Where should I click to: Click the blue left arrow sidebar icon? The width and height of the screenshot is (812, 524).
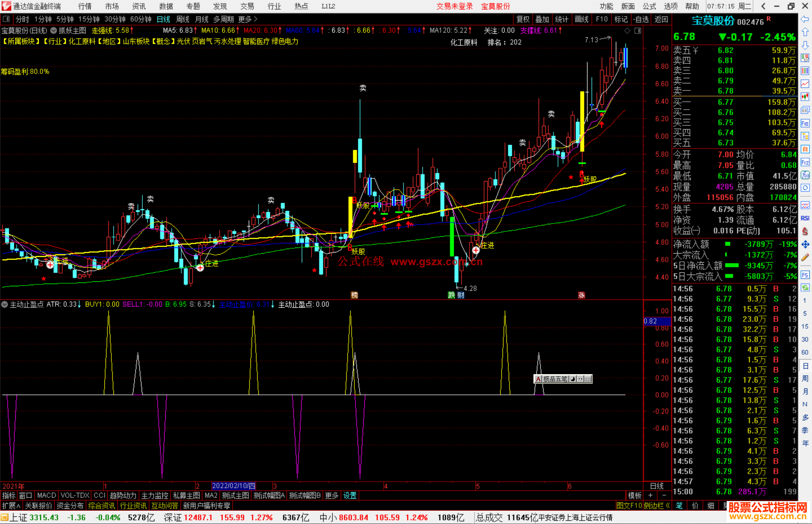point(805,19)
